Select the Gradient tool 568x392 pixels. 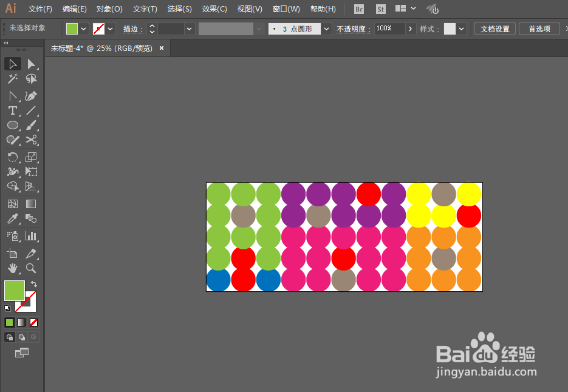coord(31,204)
